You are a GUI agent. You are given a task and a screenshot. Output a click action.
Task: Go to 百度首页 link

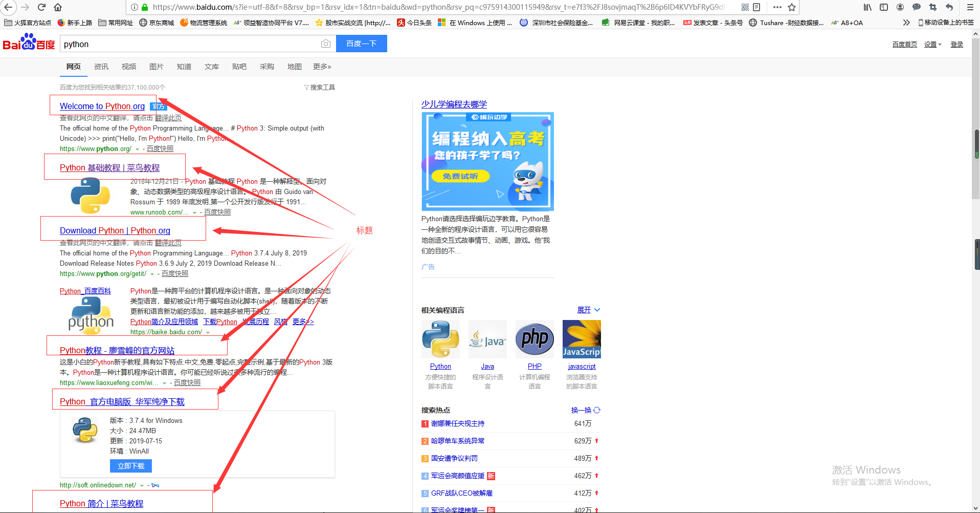pos(905,45)
